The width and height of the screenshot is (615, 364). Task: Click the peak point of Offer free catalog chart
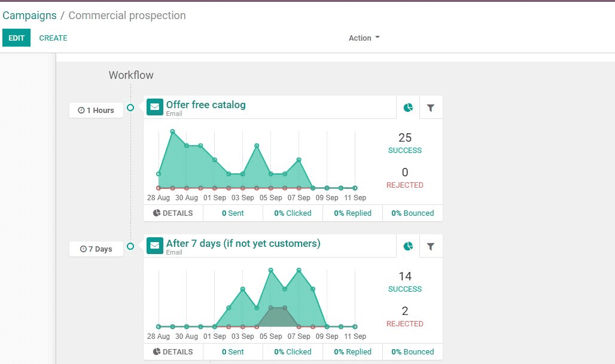172,131
